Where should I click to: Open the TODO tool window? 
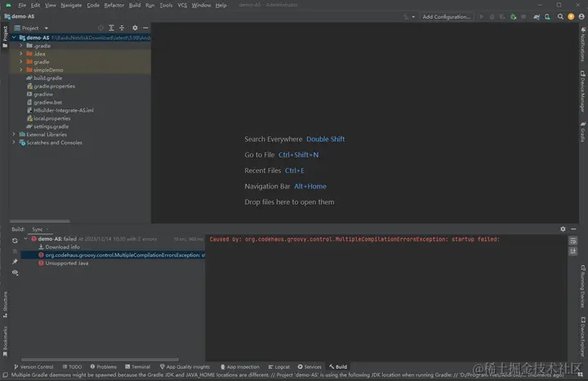coord(72,367)
